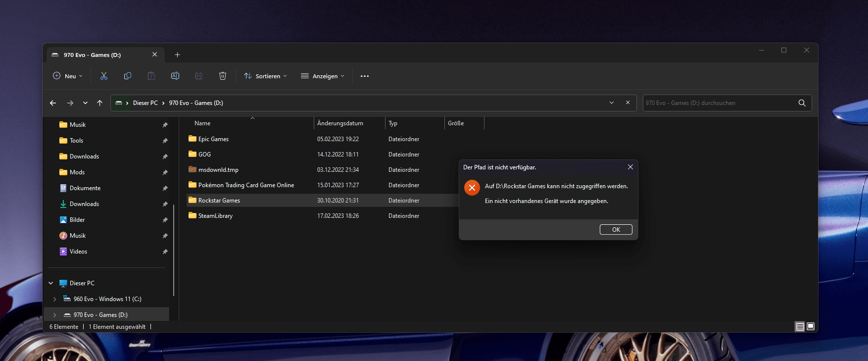Click the red error icon in dialog
The image size is (868, 361).
(472, 188)
